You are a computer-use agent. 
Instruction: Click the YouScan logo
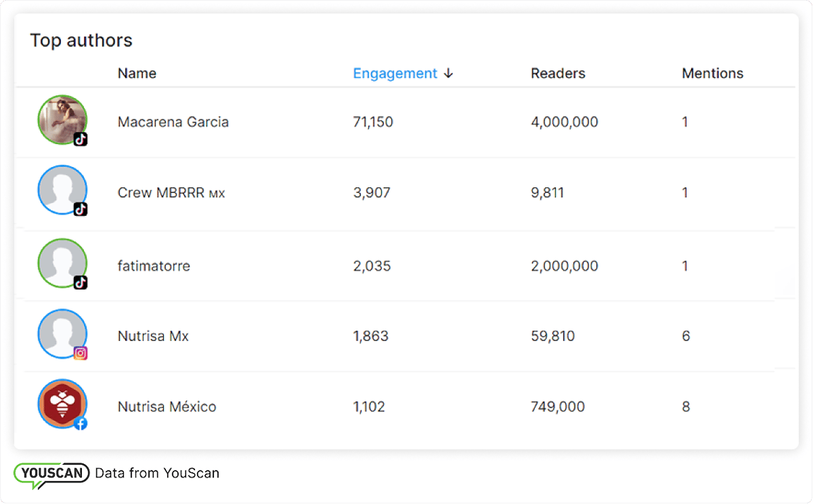pos(51,474)
